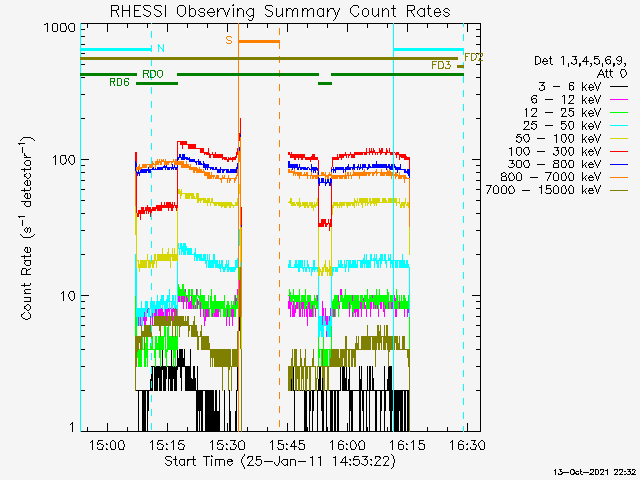Select the '300 - 800 keV' legend label
Screen dimensions: 640x480
click(x=555, y=164)
